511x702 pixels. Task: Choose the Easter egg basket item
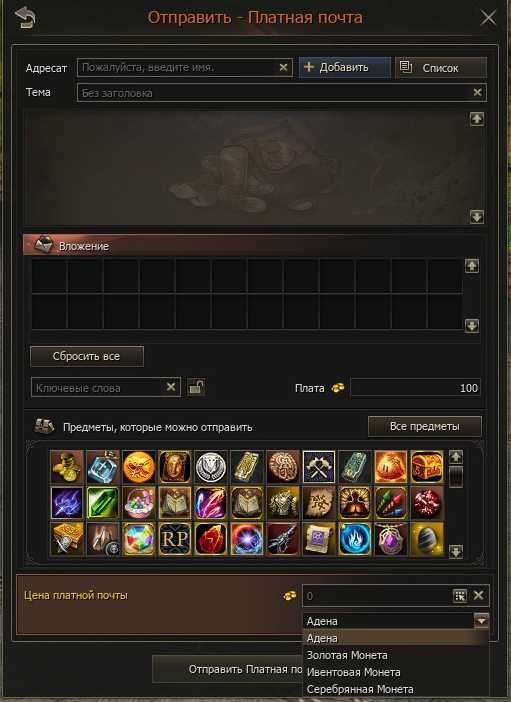tap(139, 503)
